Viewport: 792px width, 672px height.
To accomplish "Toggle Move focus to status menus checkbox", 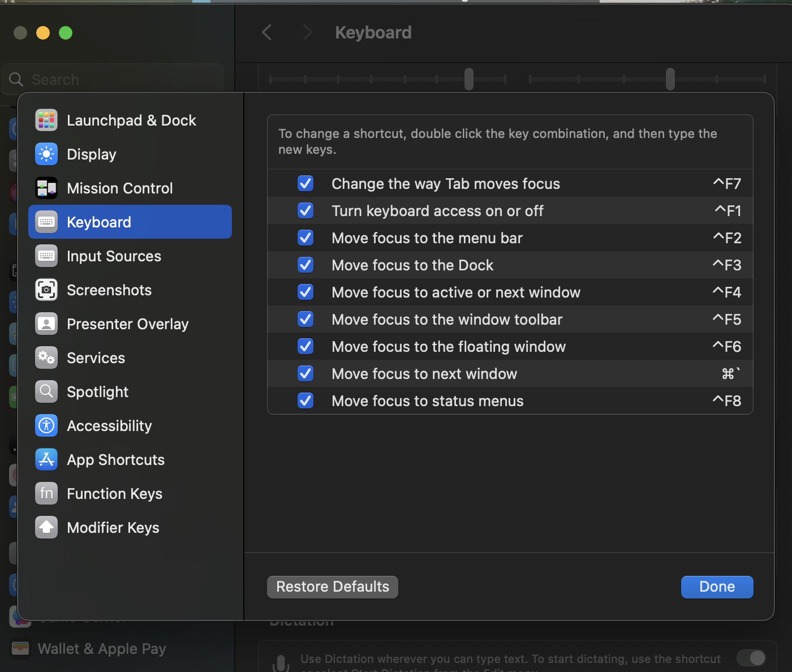I will click(x=305, y=400).
